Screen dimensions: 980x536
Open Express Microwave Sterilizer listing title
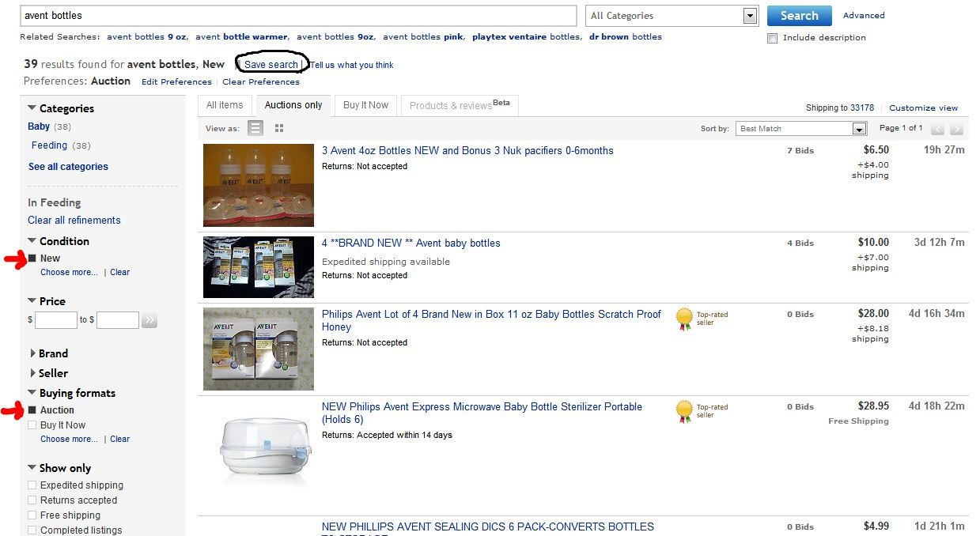482,413
